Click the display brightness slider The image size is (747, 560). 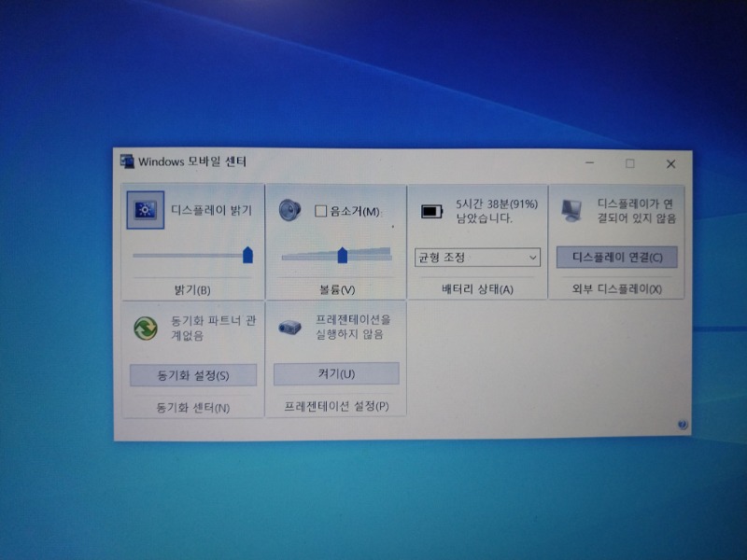193,255
